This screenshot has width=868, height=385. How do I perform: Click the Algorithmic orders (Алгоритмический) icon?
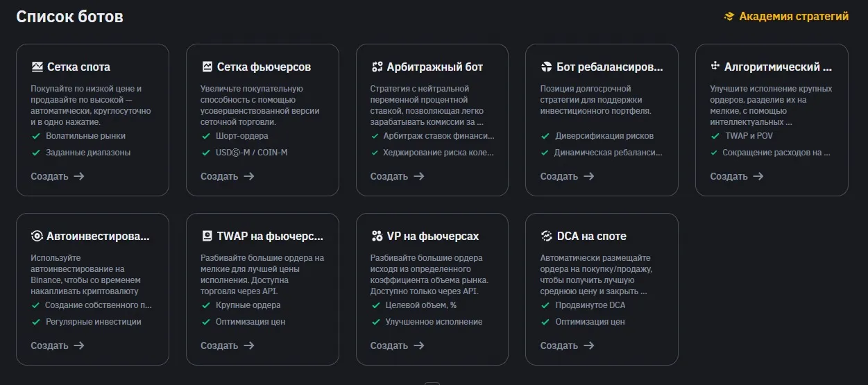pos(715,67)
